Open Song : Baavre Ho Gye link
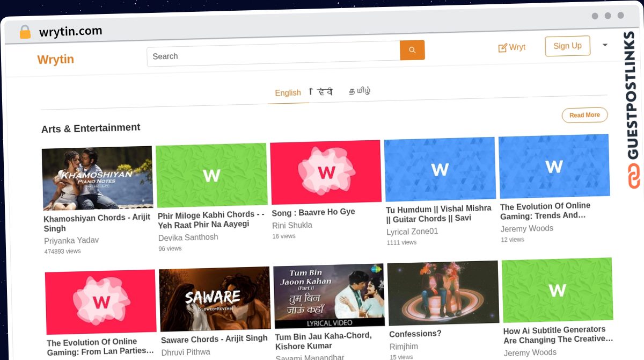 click(313, 212)
